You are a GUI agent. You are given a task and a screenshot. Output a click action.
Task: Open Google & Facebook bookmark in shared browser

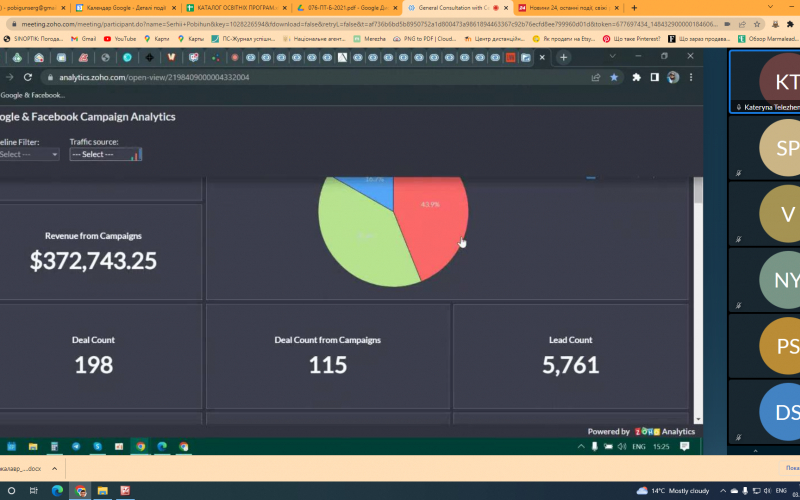pos(32,95)
